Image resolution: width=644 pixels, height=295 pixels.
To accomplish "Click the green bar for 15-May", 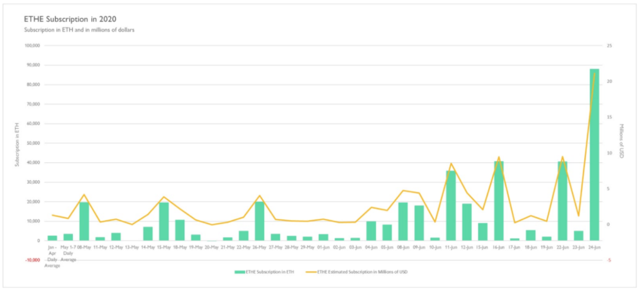I will [x=164, y=221].
